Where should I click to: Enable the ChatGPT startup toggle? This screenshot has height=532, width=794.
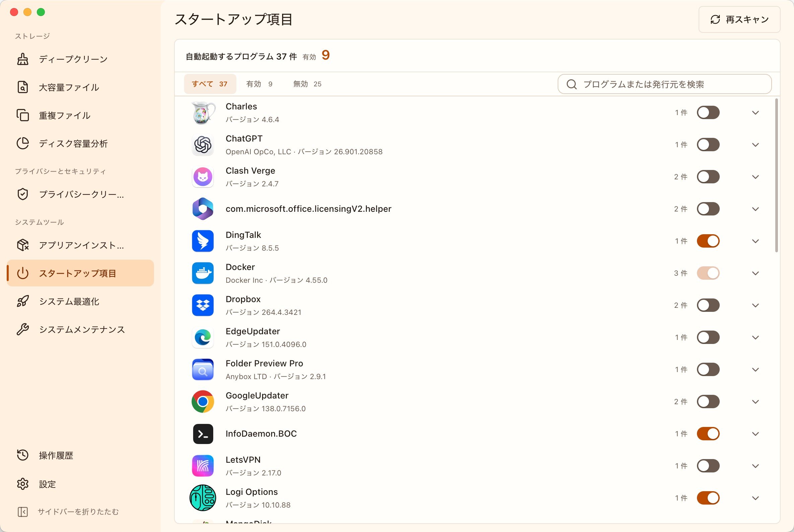pyautogui.click(x=708, y=145)
